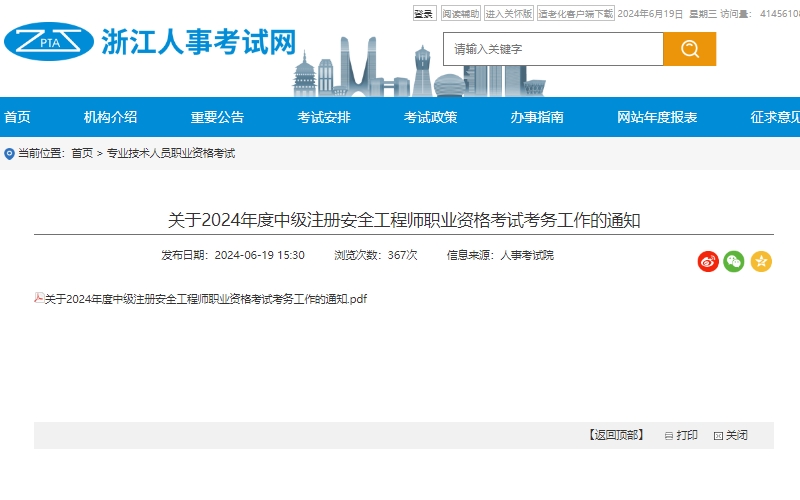Viewport: 800px width, 500px height.
Task: Open 考试政策 in the navigation bar
Action: (430, 117)
